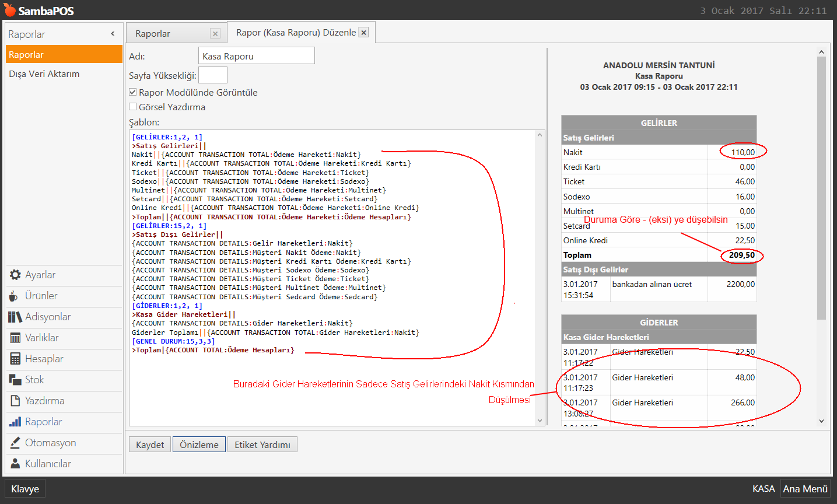Enable the Görsel Yazdırma checkbox

(x=133, y=107)
